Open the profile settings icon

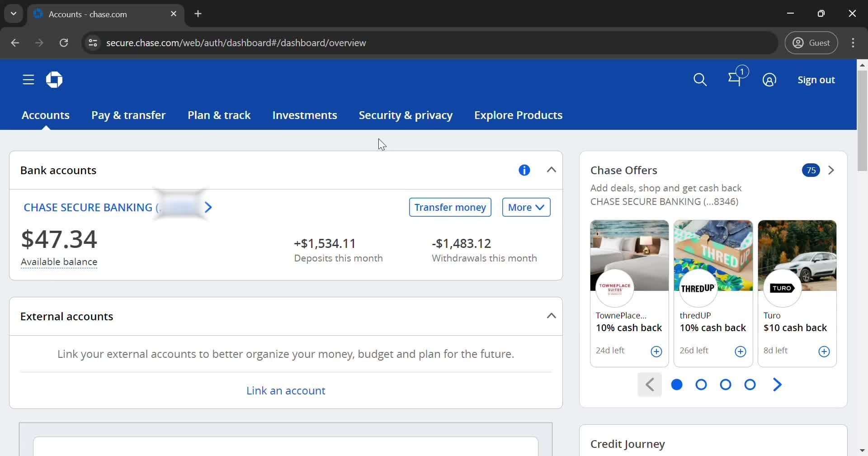click(x=769, y=80)
